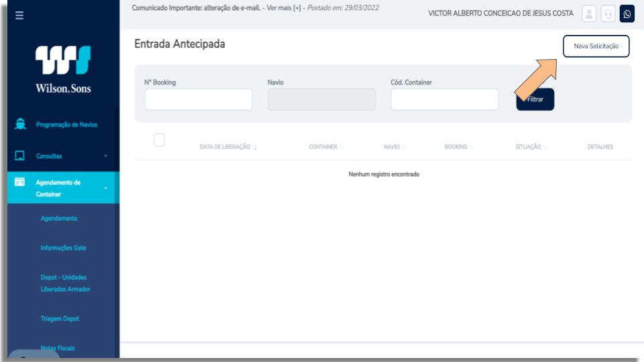Open Triagem Depot submenu item

[60, 318]
